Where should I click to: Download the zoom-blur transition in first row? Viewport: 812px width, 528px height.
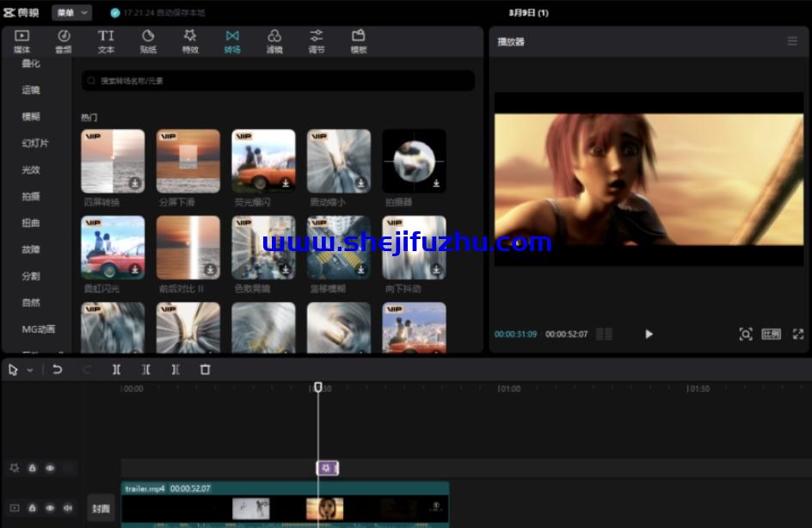click(360, 182)
